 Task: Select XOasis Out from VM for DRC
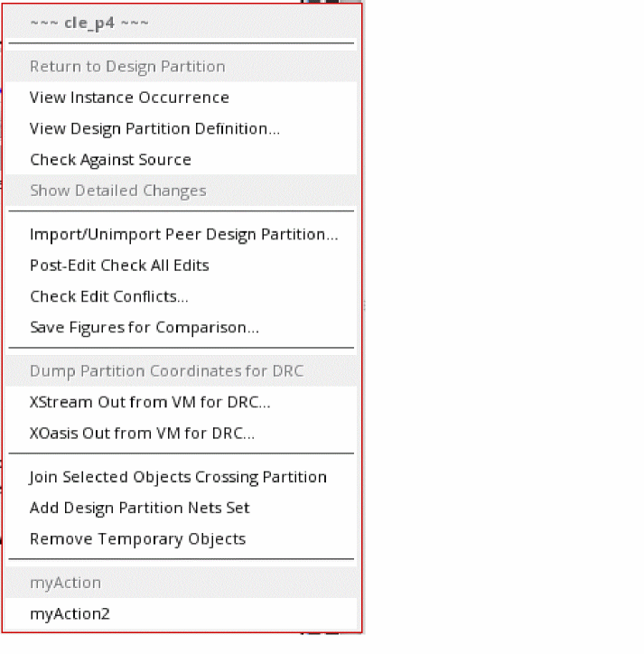pos(142,434)
